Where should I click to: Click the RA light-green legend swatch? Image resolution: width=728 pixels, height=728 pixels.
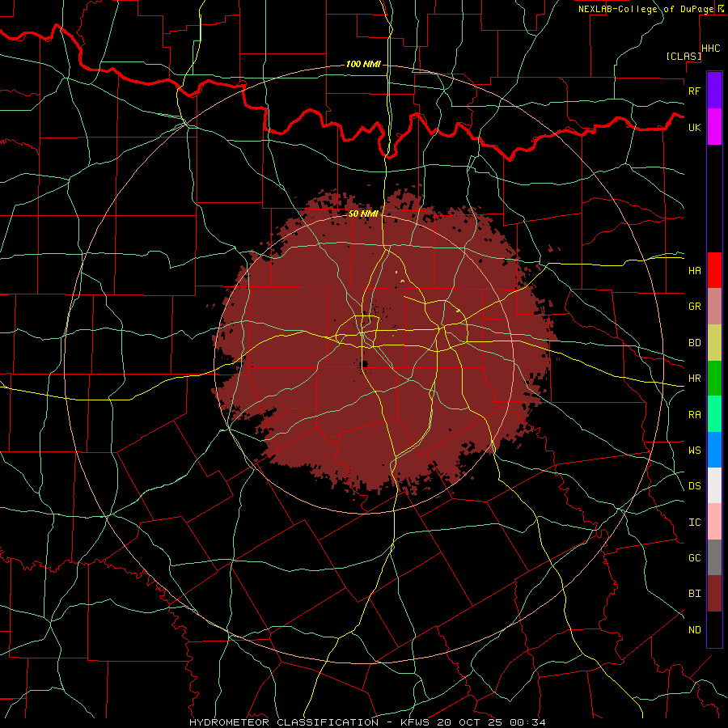coord(714,414)
